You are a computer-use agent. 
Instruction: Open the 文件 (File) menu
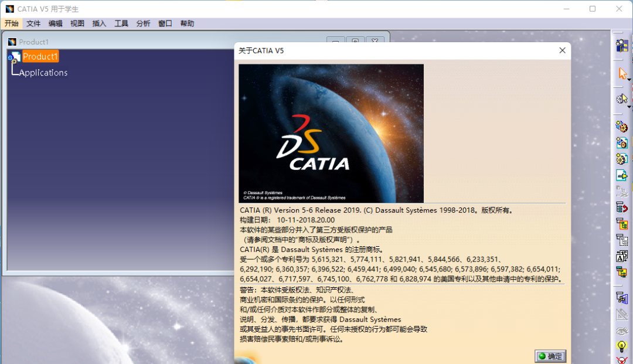[33, 23]
